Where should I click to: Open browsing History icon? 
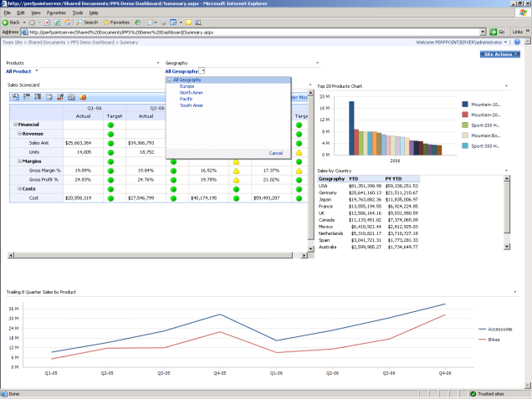tap(138, 23)
